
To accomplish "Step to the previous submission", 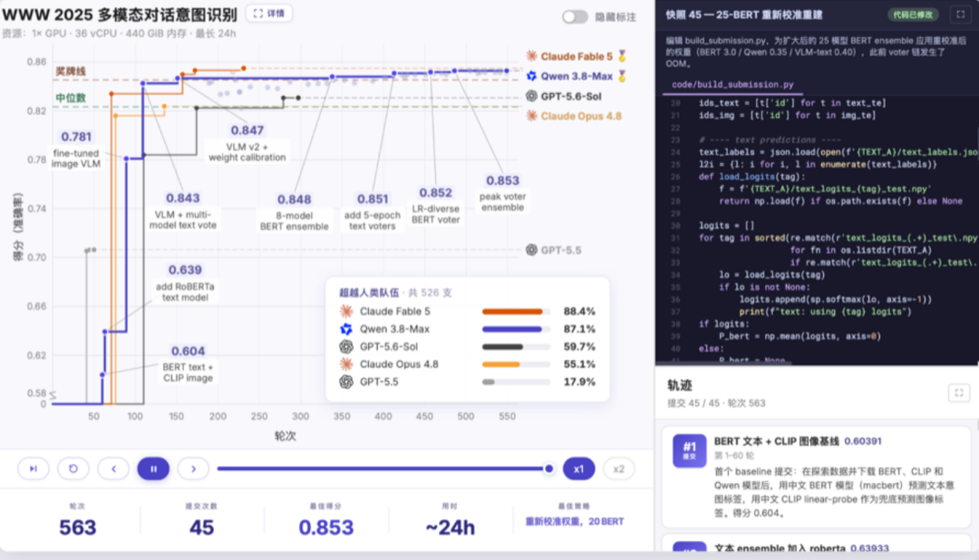I will point(113,468).
